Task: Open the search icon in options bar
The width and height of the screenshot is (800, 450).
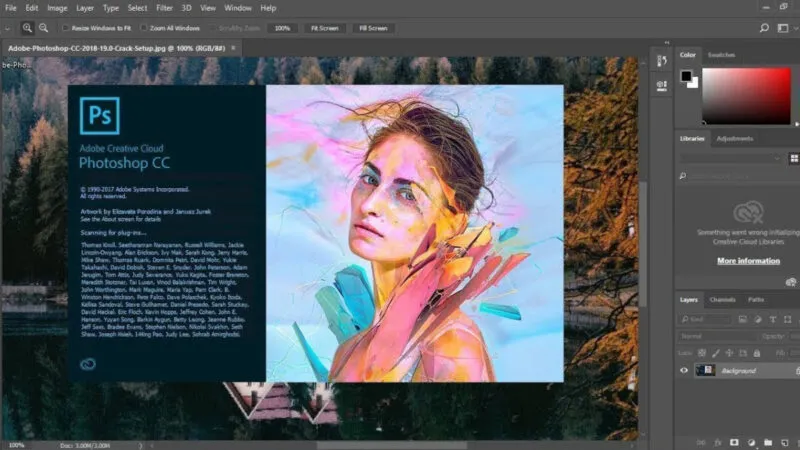Action: [764, 28]
